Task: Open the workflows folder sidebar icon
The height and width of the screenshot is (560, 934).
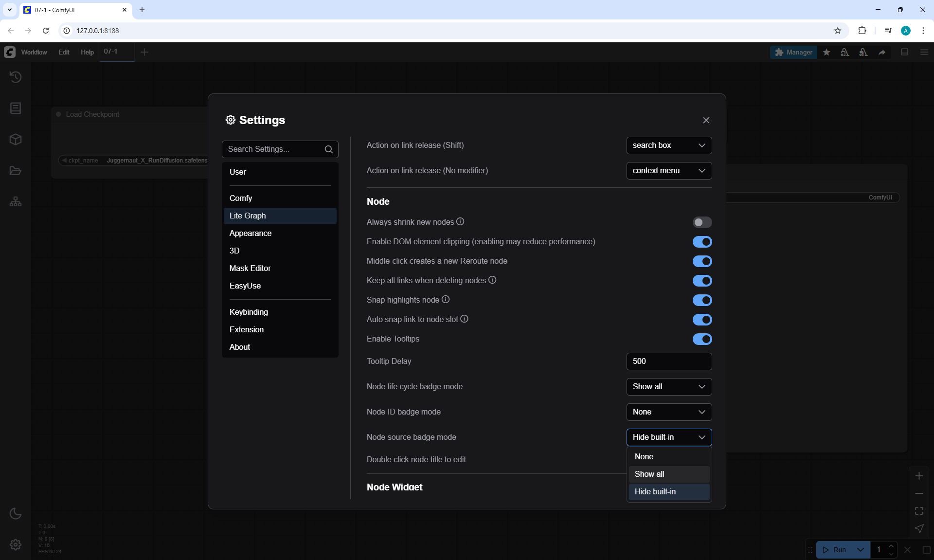Action: [x=16, y=171]
